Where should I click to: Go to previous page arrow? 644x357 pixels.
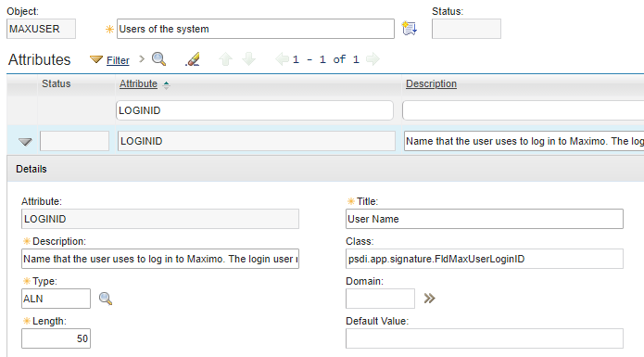tap(282, 59)
